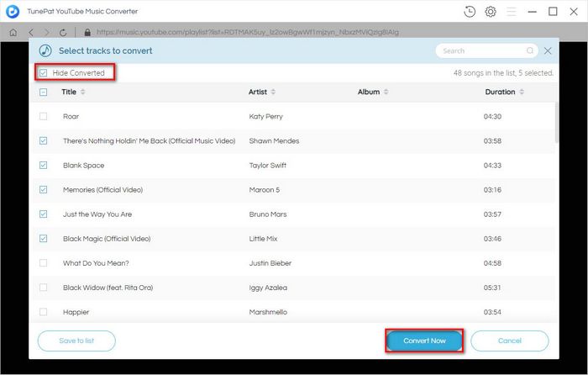Click the Shawn Mendes artist cell
Screen dimensions: 588x375
click(x=274, y=140)
